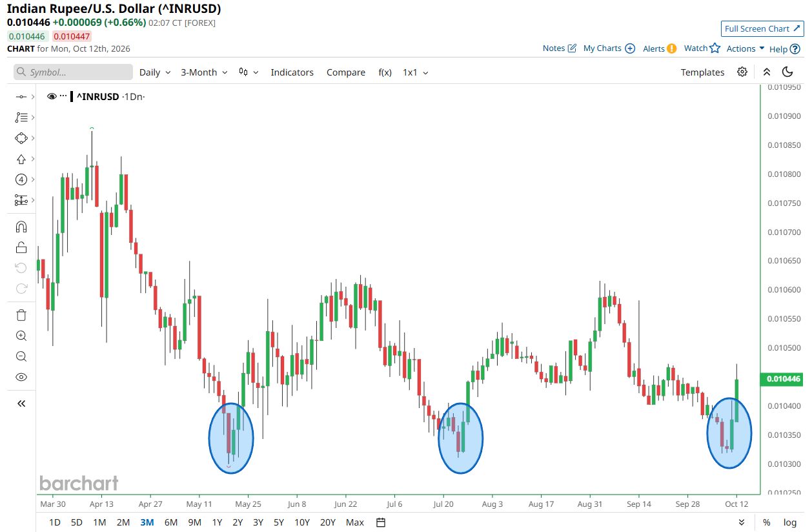Click the red ask value 0.010447
812x532 pixels.
coord(72,37)
